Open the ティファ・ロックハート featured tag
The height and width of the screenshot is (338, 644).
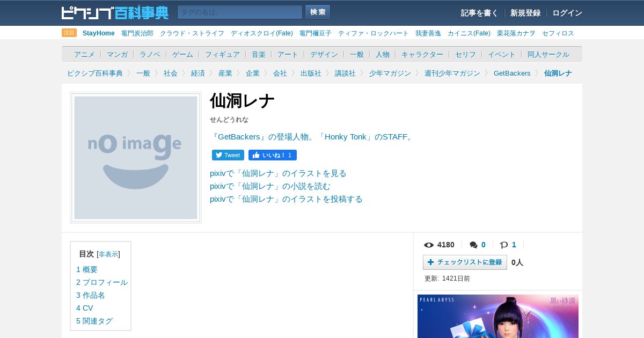pos(374,33)
